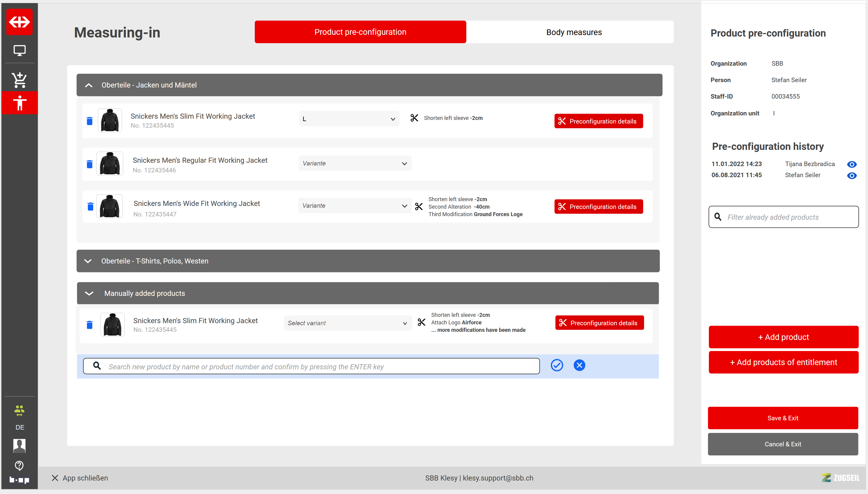This screenshot has height=494, width=868.
Task: Cancel product search with blue X icon
Action: click(x=579, y=365)
